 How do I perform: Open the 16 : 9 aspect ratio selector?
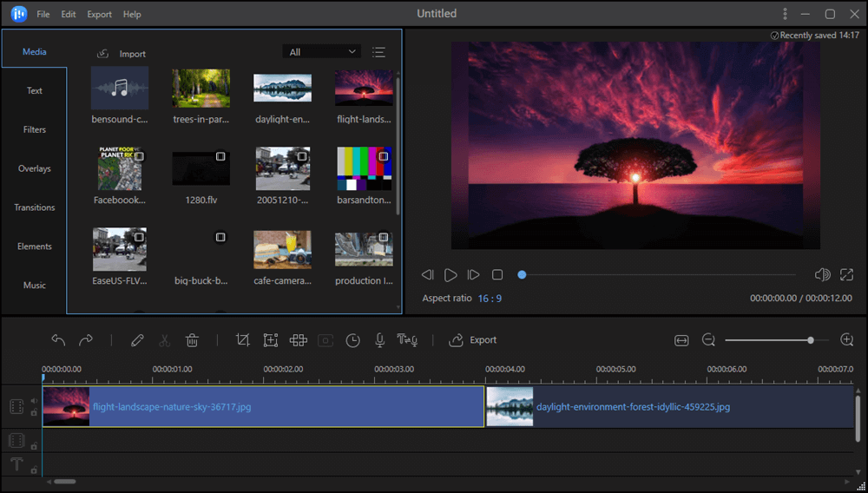[x=490, y=298]
